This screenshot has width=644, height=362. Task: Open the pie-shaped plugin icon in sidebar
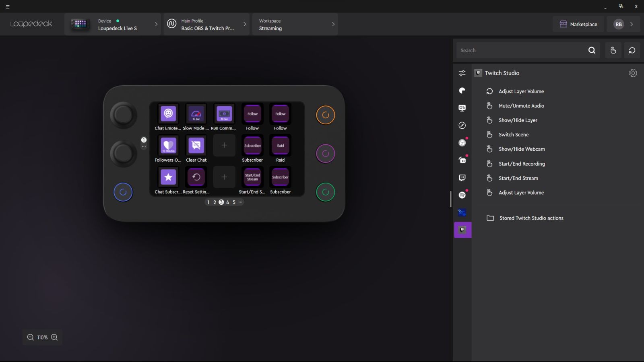(462, 90)
